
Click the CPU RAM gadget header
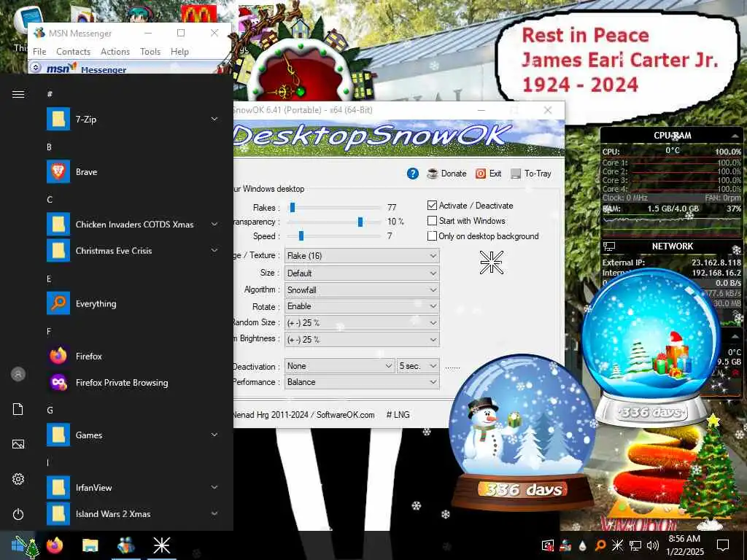[672, 136]
